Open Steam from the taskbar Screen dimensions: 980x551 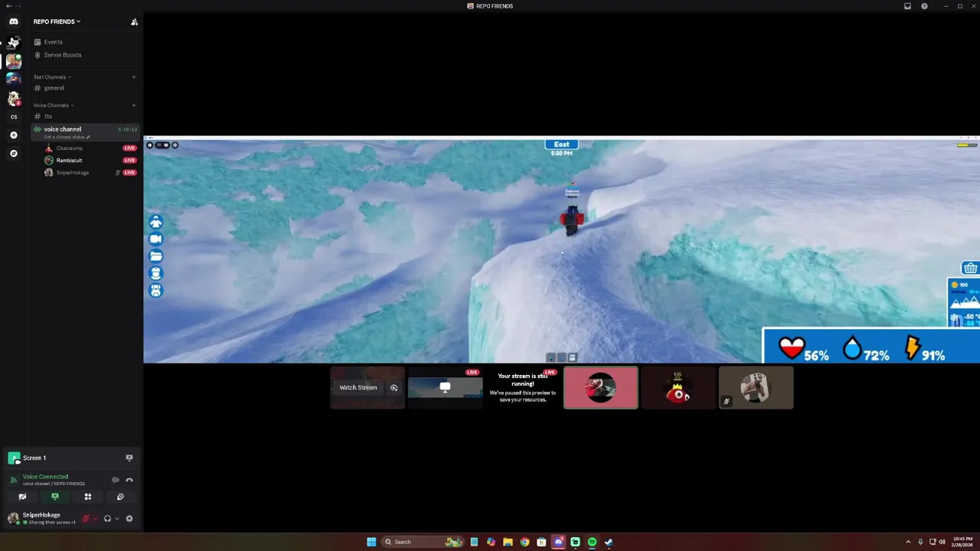(609, 542)
